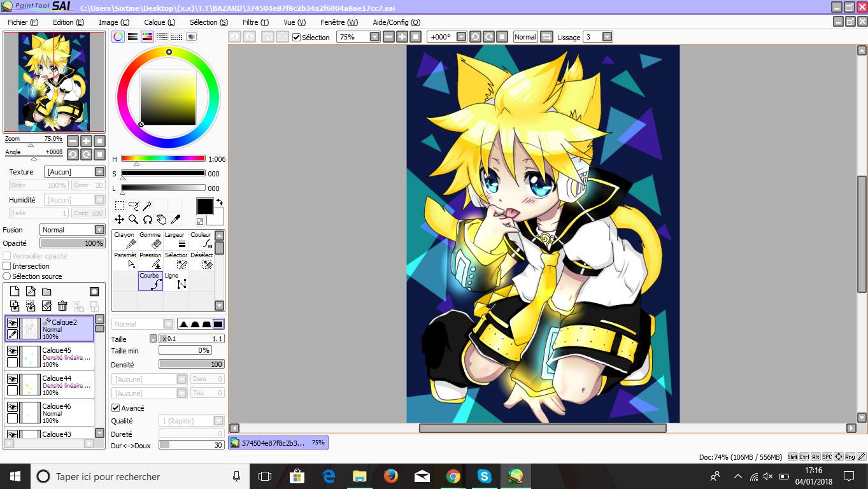Show the RGB sliders panel
868x489 pixels.
click(x=132, y=37)
